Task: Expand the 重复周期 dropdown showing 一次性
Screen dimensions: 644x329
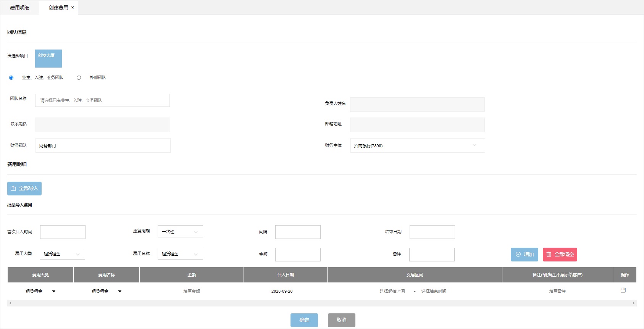Action: click(x=180, y=232)
